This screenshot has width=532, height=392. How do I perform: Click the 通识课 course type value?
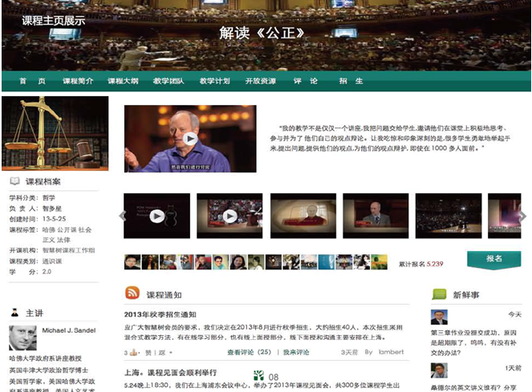(52, 261)
